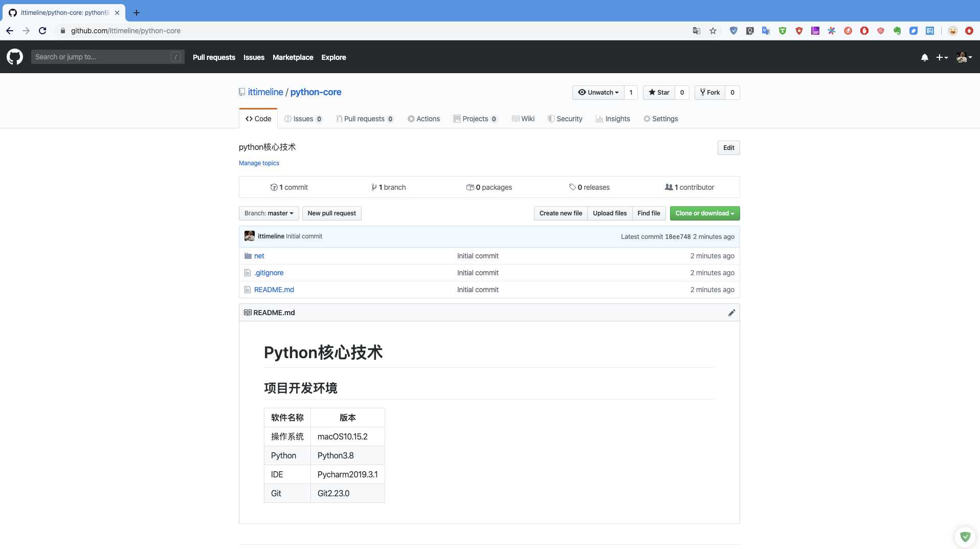Open the 0 packages link
The width and height of the screenshot is (980, 549).
tap(489, 187)
